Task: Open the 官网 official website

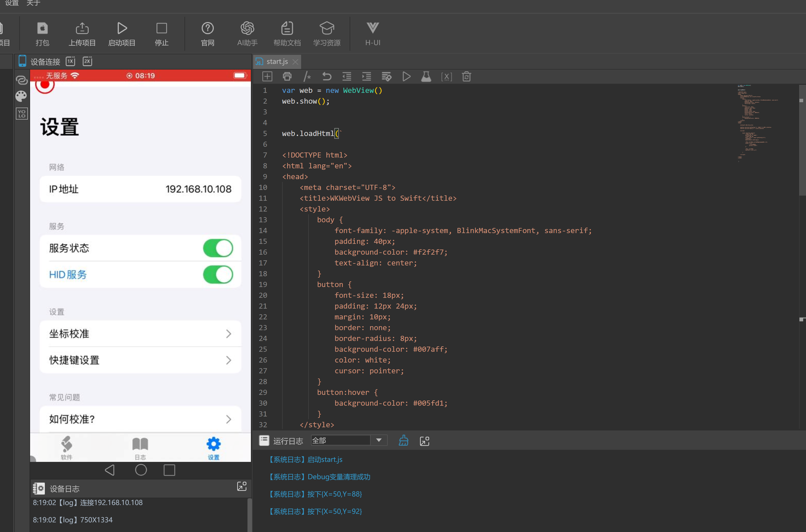Action: (x=207, y=34)
